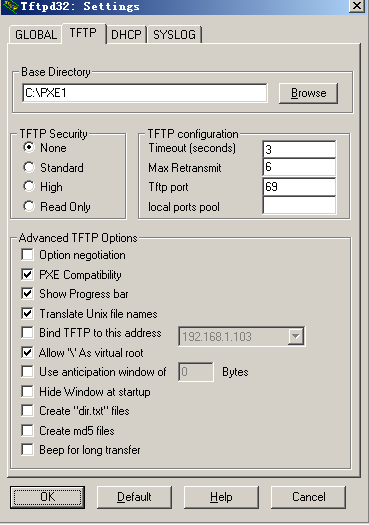
Task: Open the 192.168.1.103 address dropdown
Action: [296, 336]
